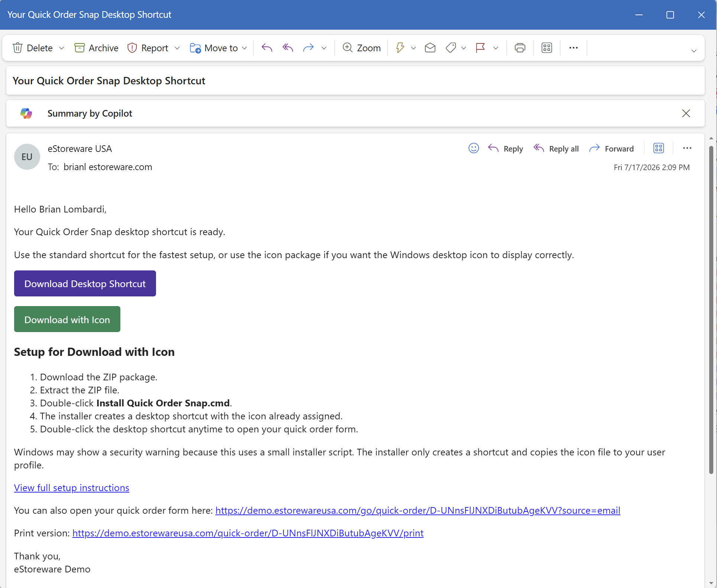Viewport: 717px width, 588px height.
Task: Click the vertical scrollbar thumb
Action: click(711, 310)
